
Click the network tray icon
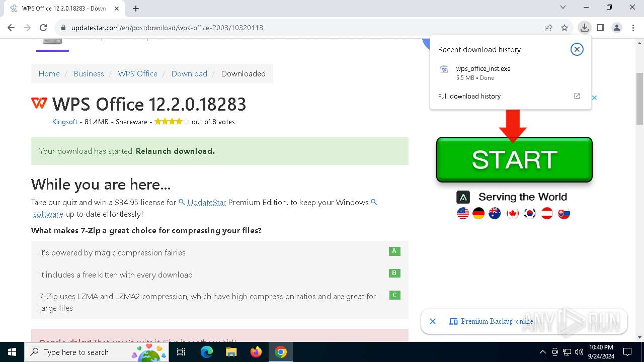tap(567, 352)
